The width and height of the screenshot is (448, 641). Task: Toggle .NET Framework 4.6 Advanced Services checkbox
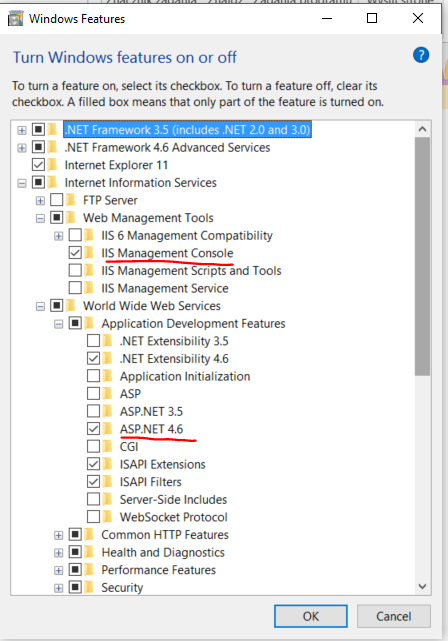pos(38,147)
